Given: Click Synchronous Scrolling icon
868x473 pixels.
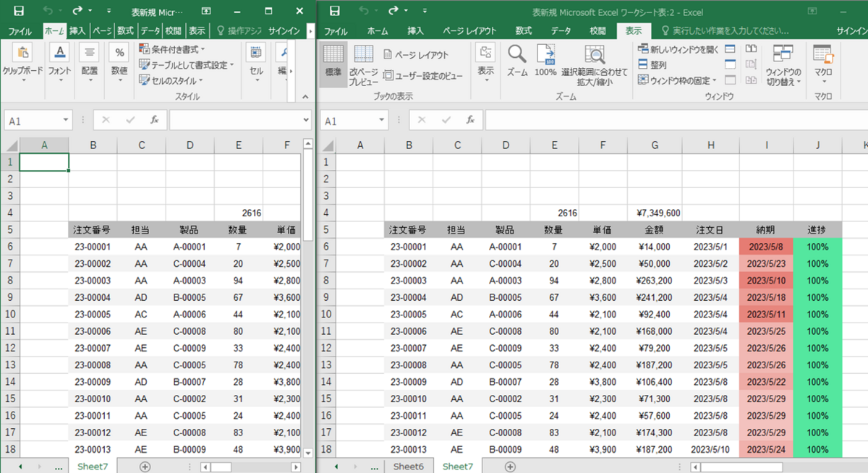Looking at the screenshot, I should (x=752, y=64).
